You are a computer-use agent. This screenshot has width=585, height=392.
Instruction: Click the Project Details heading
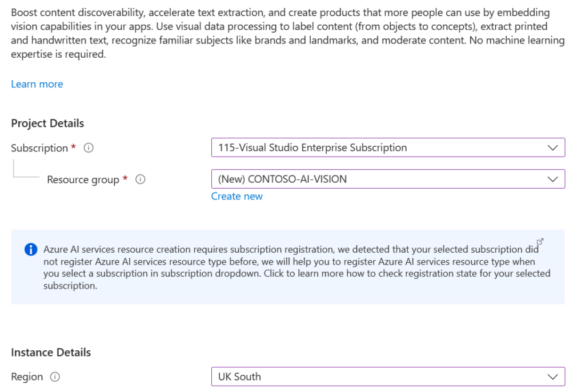click(x=47, y=123)
